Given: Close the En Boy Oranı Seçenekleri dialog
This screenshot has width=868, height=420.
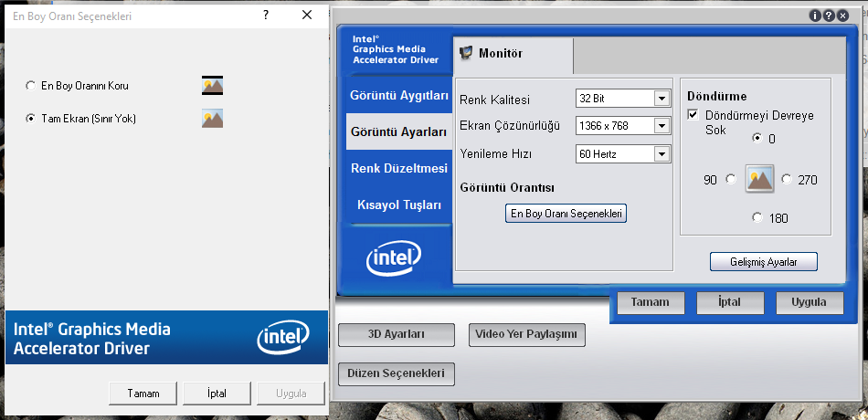Looking at the screenshot, I should [307, 16].
